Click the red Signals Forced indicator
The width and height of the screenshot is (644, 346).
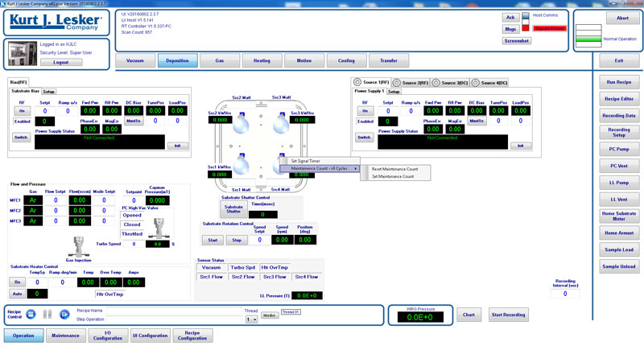pyautogui.click(x=550, y=28)
